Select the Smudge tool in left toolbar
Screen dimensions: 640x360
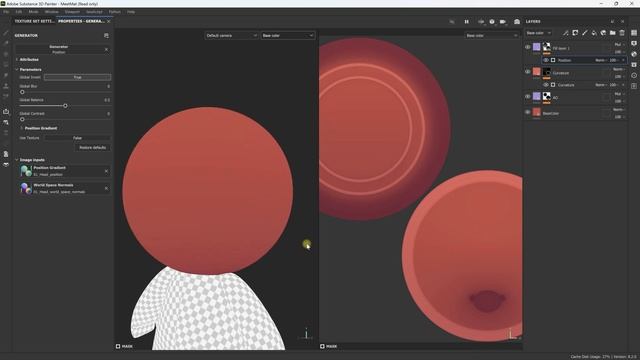6,75
